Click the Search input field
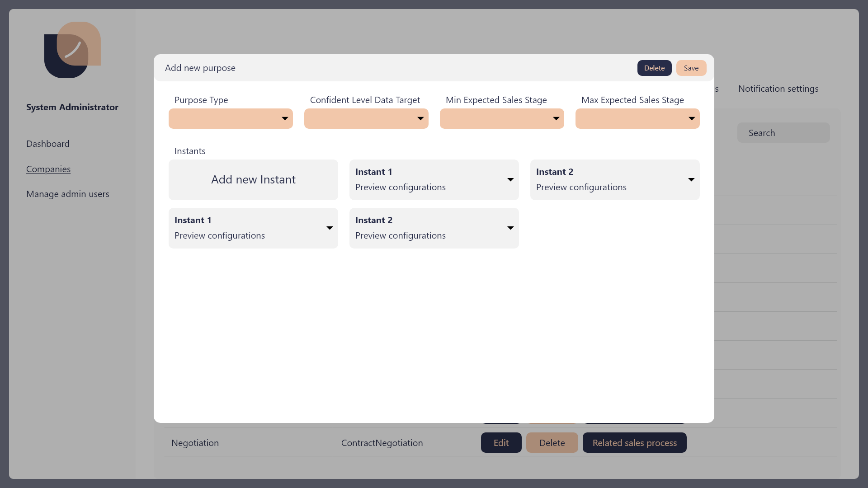The width and height of the screenshot is (868, 488). point(783,133)
